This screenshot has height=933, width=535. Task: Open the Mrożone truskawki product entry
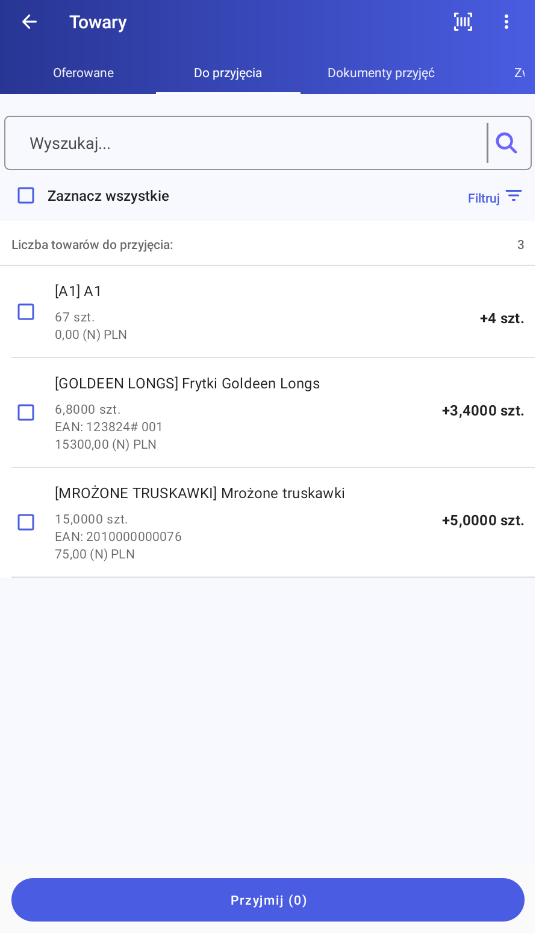click(x=268, y=522)
